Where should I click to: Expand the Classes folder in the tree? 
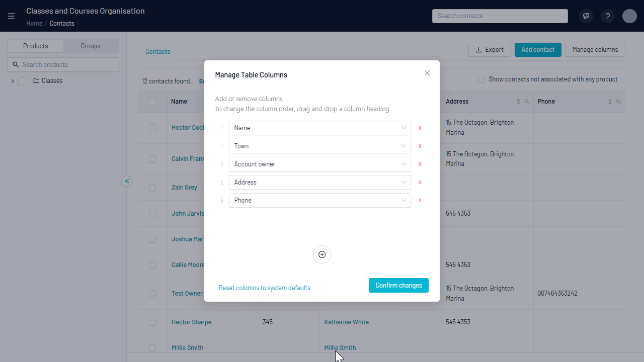point(12,80)
